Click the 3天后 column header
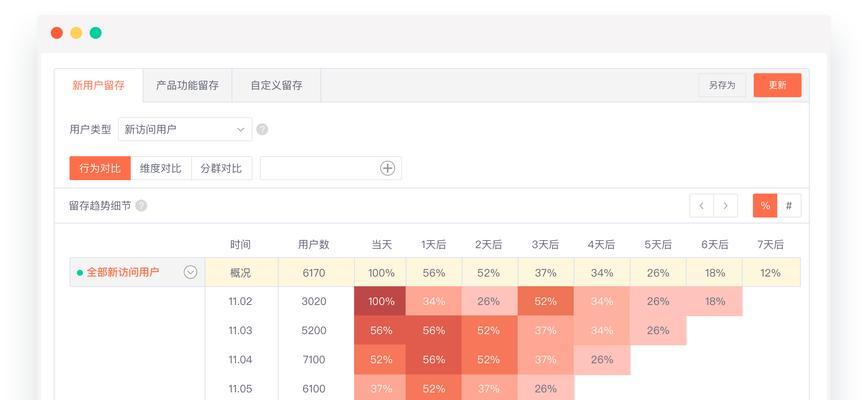868x400 pixels. [x=545, y=245]
